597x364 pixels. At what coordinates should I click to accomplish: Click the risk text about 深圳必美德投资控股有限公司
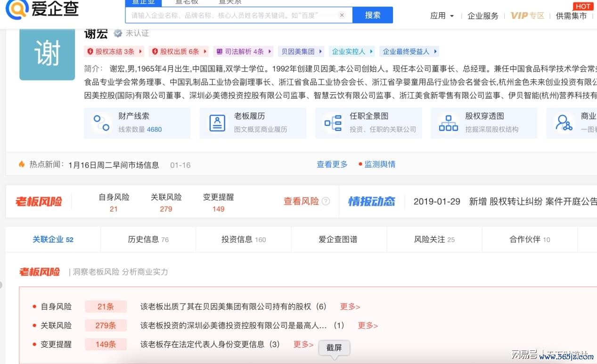click(242, 325)
